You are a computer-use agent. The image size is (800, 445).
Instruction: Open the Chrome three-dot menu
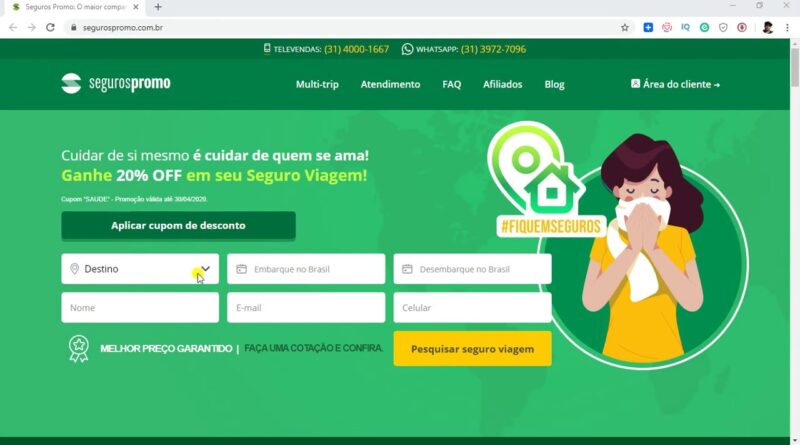click(787, 28)
